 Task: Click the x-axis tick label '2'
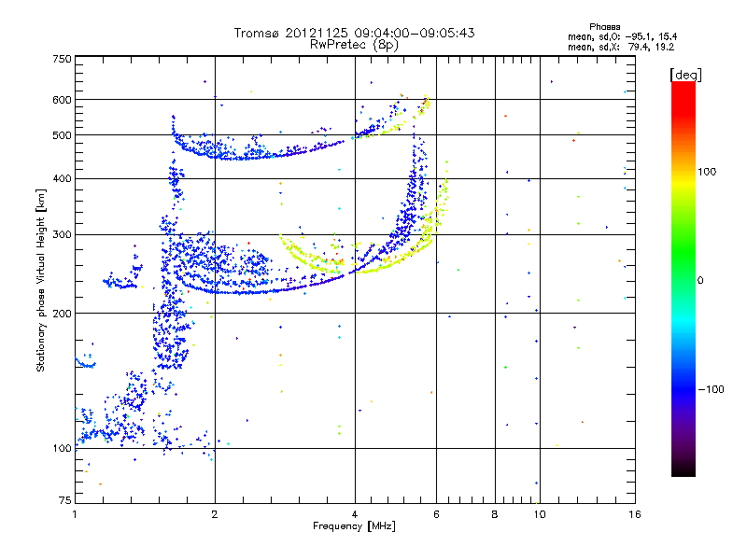(x=215, y=514)
